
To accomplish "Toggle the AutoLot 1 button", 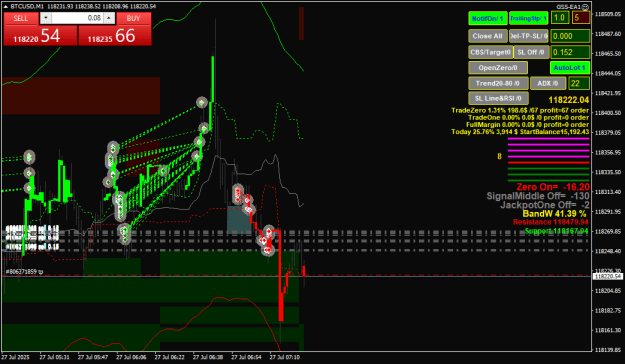I will [x=570, y=68].
